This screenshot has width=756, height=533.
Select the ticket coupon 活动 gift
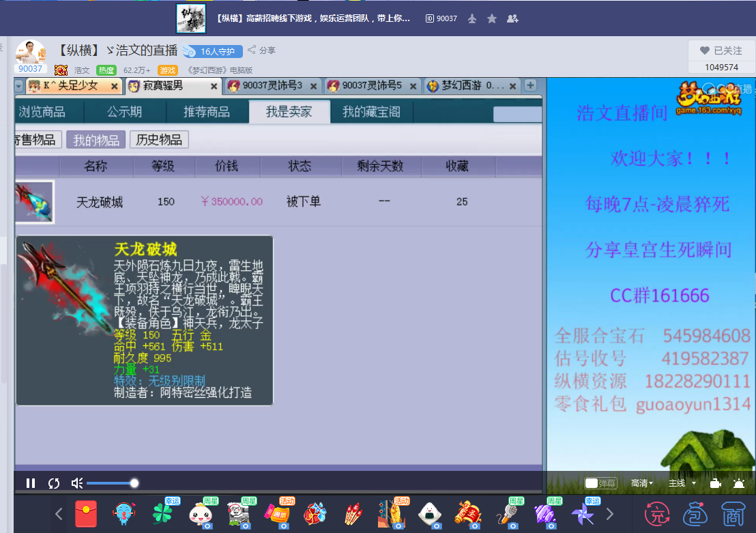coord(278,515)
